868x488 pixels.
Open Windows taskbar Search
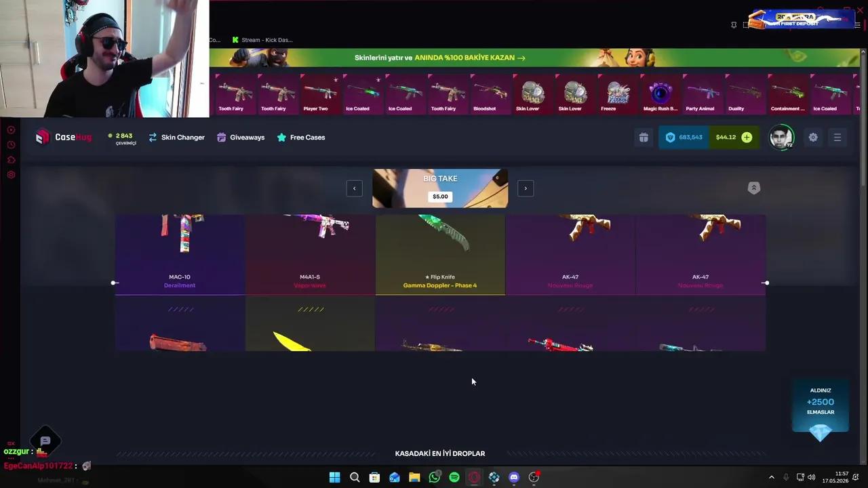355,477
